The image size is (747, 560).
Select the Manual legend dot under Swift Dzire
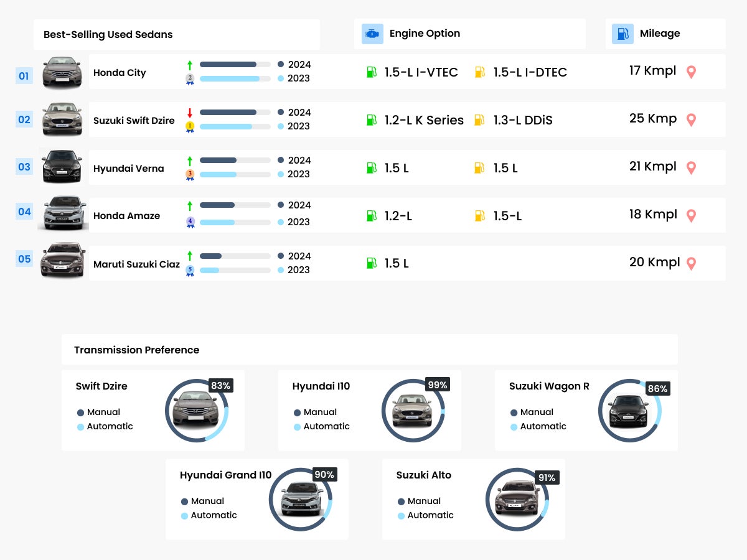(80, 413)
